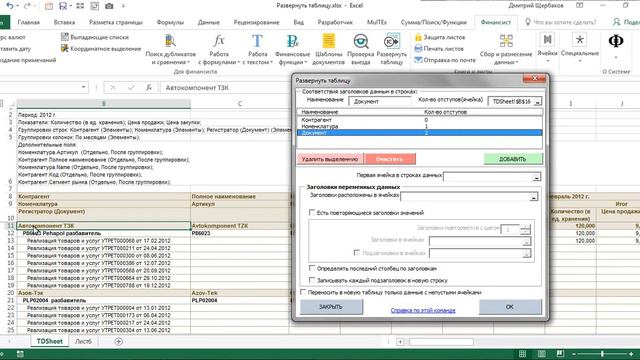Adjust the Заголовки повторяются с шагом spinner

pos(525,229)
